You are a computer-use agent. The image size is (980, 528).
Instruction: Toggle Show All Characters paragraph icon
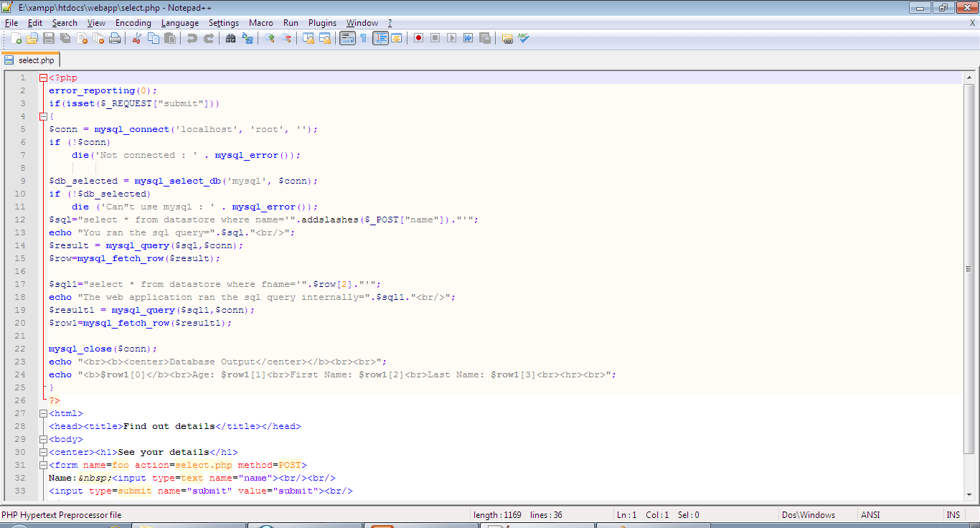tap(363, 37)
